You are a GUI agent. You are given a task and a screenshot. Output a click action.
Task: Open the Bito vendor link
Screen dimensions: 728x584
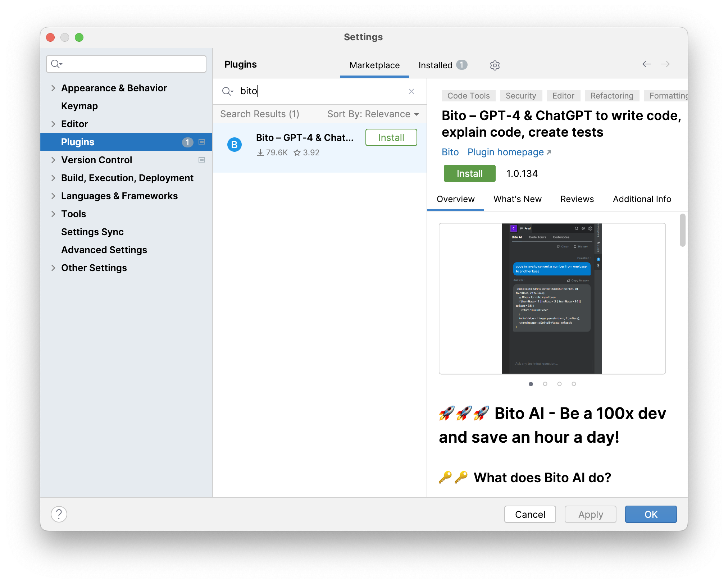450,152
